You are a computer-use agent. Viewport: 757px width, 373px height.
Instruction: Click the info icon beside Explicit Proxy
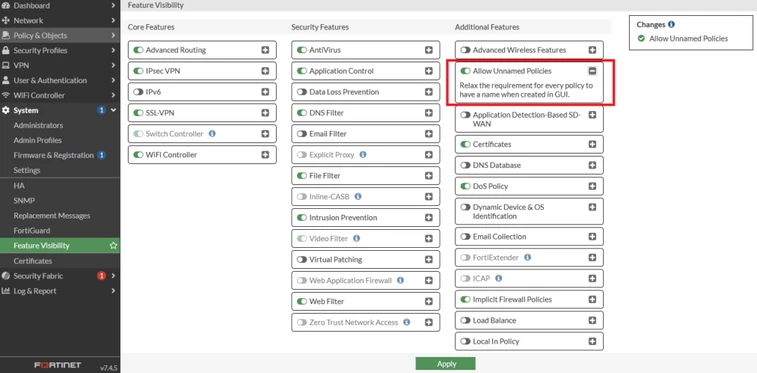[x=363, y=155]
